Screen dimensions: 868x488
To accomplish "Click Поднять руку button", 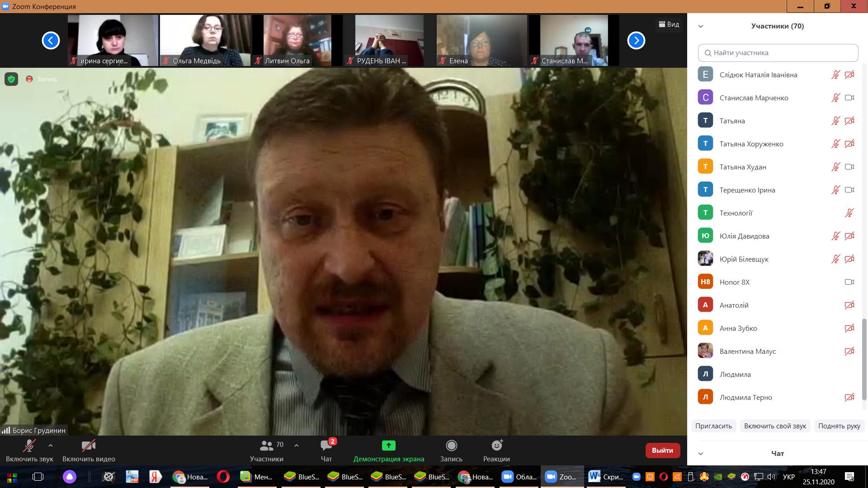I will coord(839,426).
